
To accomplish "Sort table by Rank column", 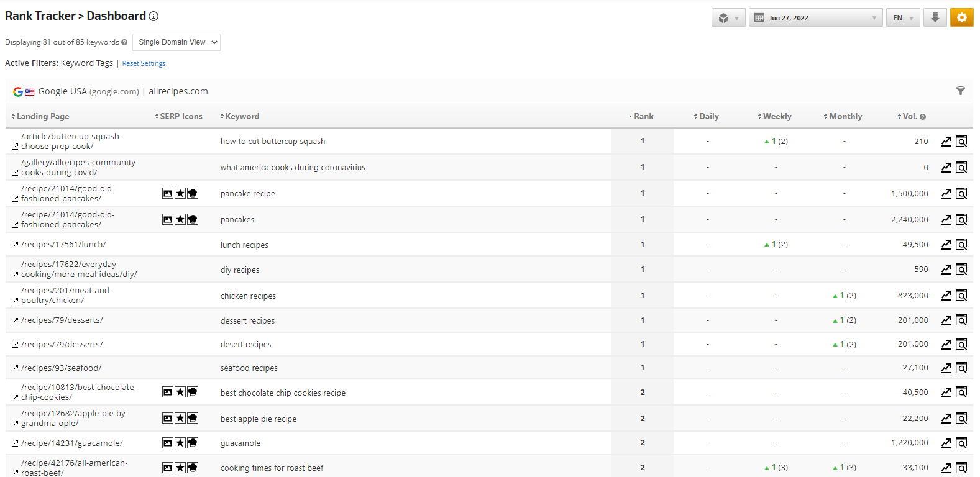I will coord(643,117).
